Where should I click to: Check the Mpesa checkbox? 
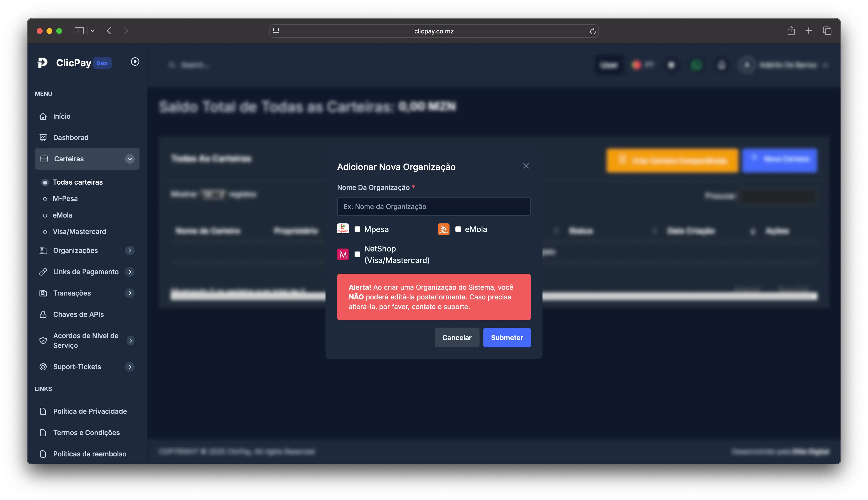pyautogui.click(x=357, y=229)
